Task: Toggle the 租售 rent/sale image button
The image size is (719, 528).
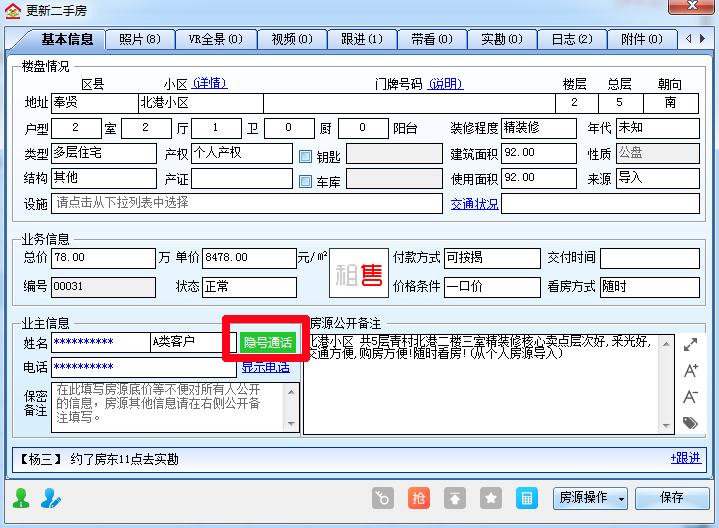Action: 359,273
